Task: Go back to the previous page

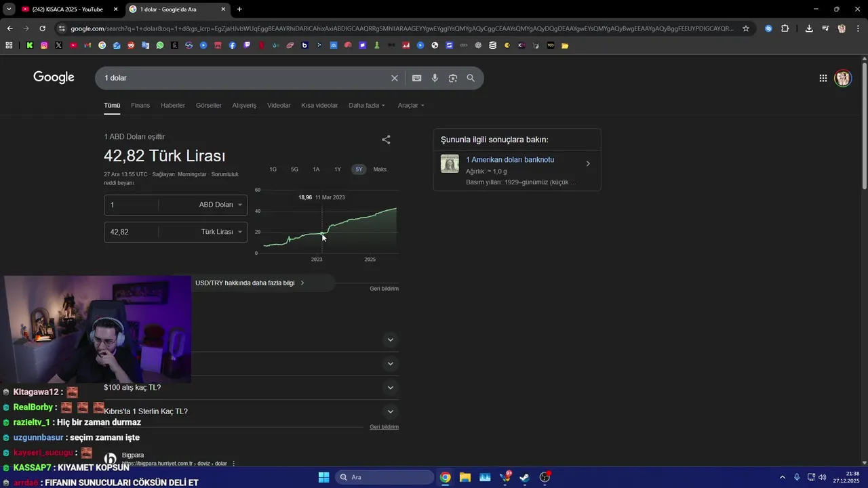Action: point(9,28)
